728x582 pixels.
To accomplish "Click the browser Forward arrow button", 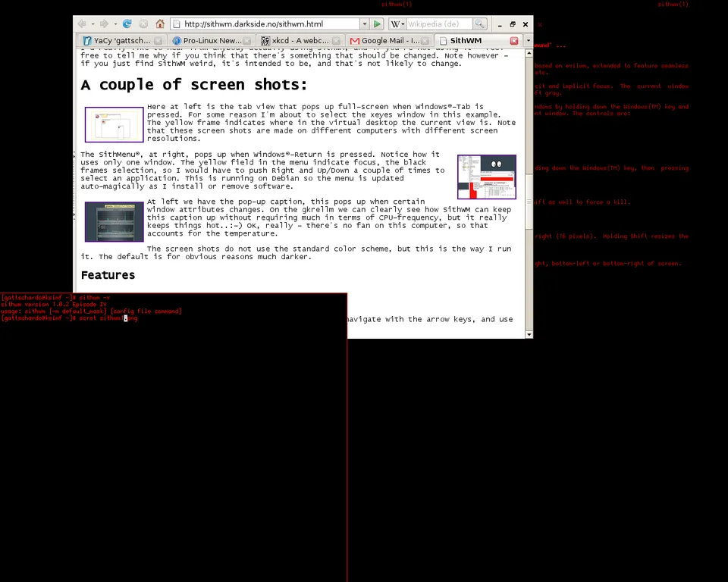I will click(104, 23).
